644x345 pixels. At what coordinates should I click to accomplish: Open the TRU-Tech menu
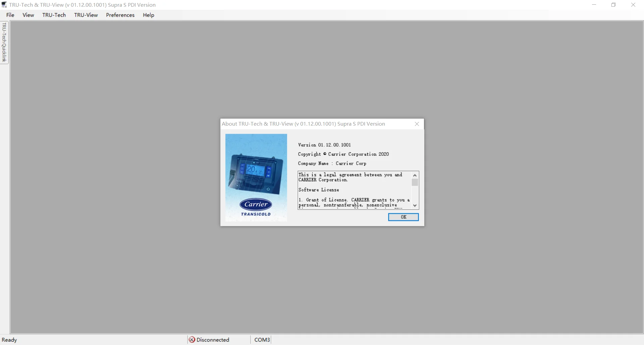[x=54, y=15]
